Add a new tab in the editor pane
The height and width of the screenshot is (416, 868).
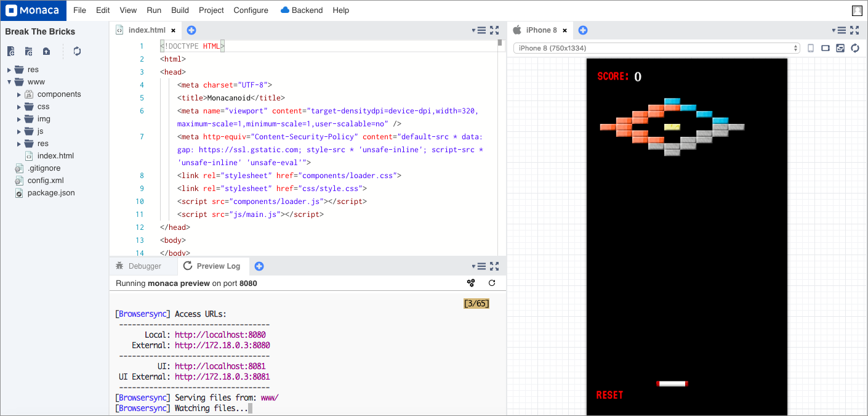click(x=191, y=30)
